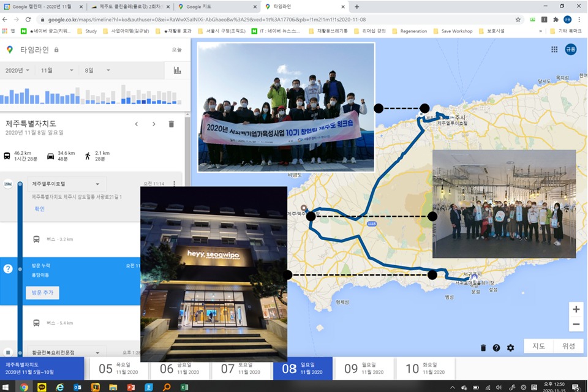Open the month dropdown showing 11월
The image size is (588, 392).
pos(56,70)
